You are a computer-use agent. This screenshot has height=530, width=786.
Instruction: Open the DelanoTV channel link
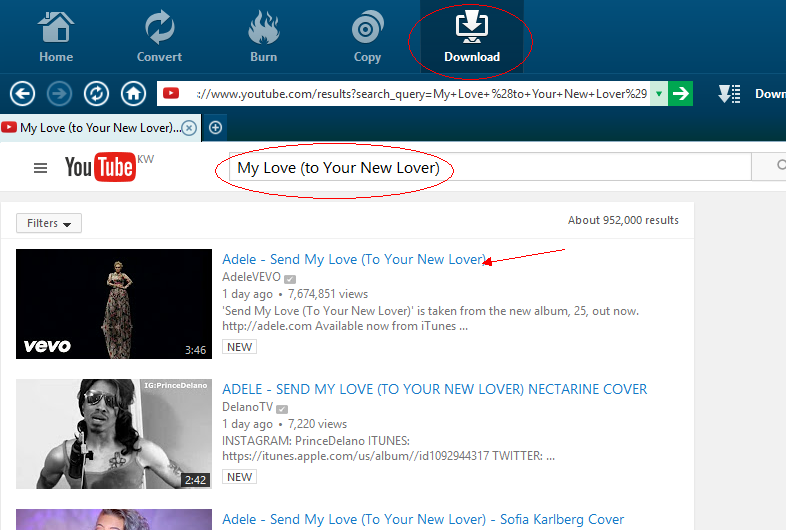[x=248, y=407]
